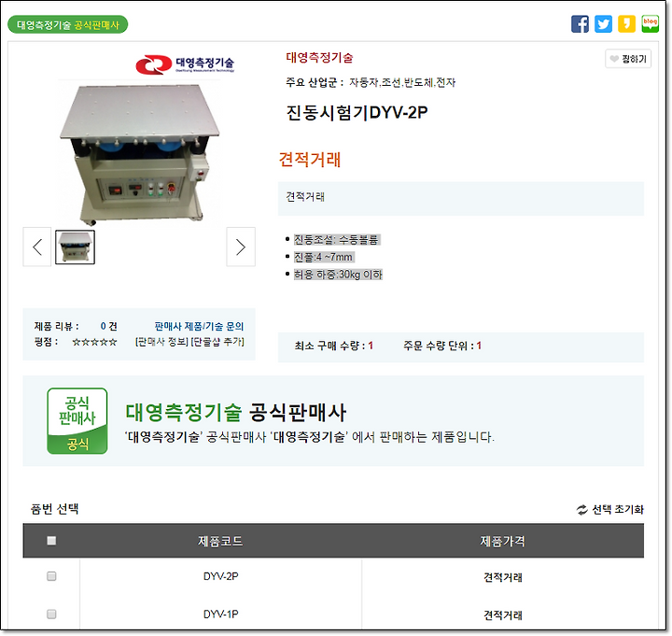Click the heart 찜하기 wishlist button

click(628, 59)
